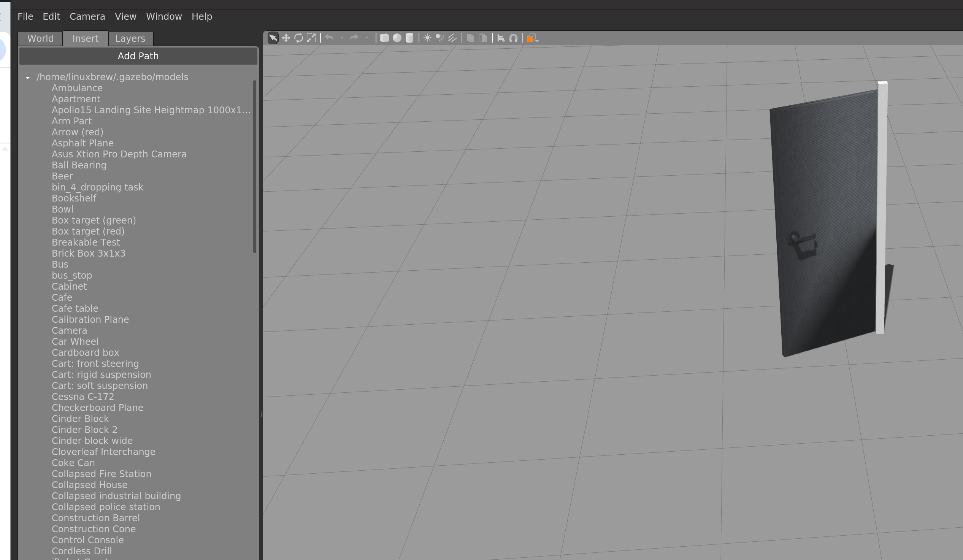Select the Arrow (red) model
963x560 pixels.
coord(78,132)
